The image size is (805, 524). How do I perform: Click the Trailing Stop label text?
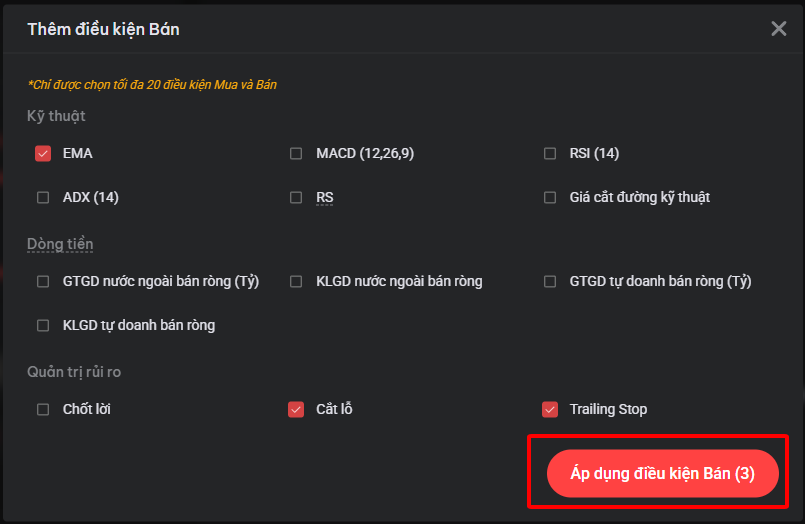tap(608, 409)
